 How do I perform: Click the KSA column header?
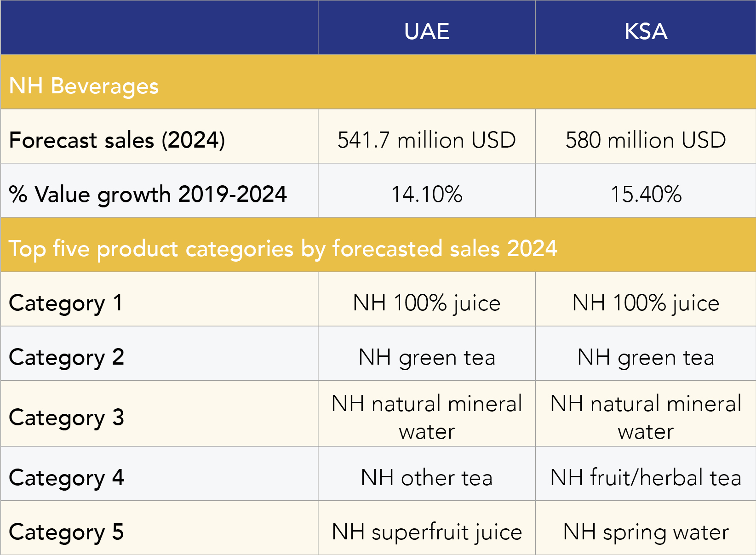(x=646, y=31)
